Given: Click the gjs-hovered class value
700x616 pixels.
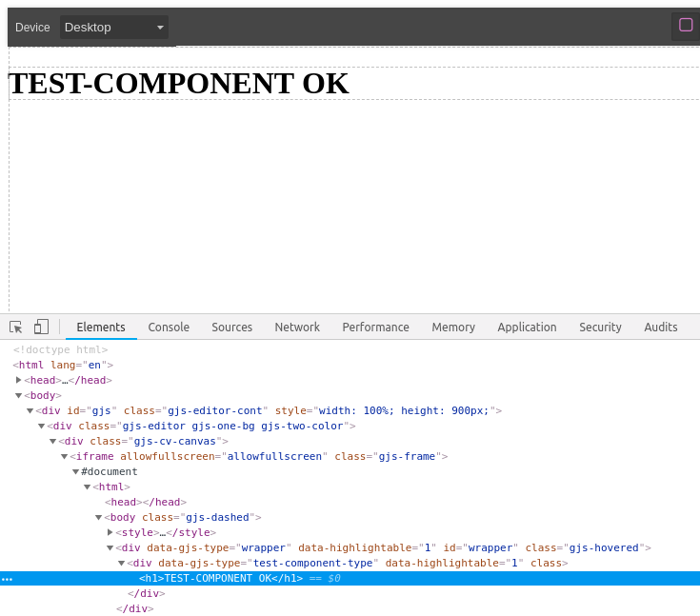Looking at the screenshot, I should [604, 547].
